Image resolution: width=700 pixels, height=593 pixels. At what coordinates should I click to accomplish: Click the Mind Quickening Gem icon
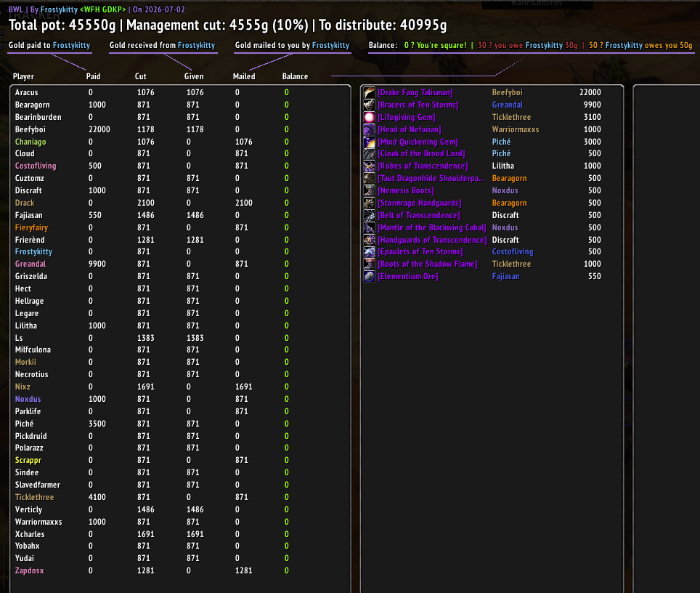coord(369,142)
